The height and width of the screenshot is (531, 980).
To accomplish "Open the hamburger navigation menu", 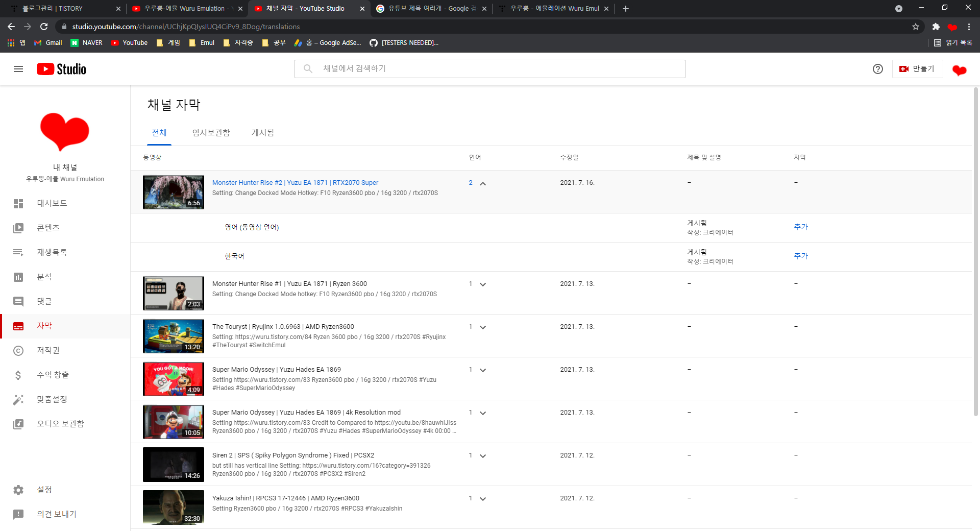I will pos(18,69).
